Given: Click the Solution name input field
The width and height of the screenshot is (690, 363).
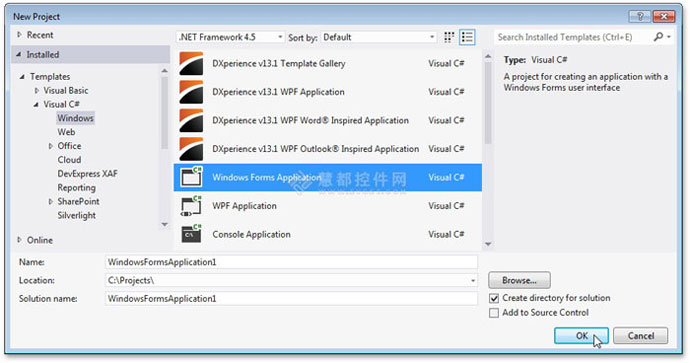Looking at the screenshot, I should (291, 299).
